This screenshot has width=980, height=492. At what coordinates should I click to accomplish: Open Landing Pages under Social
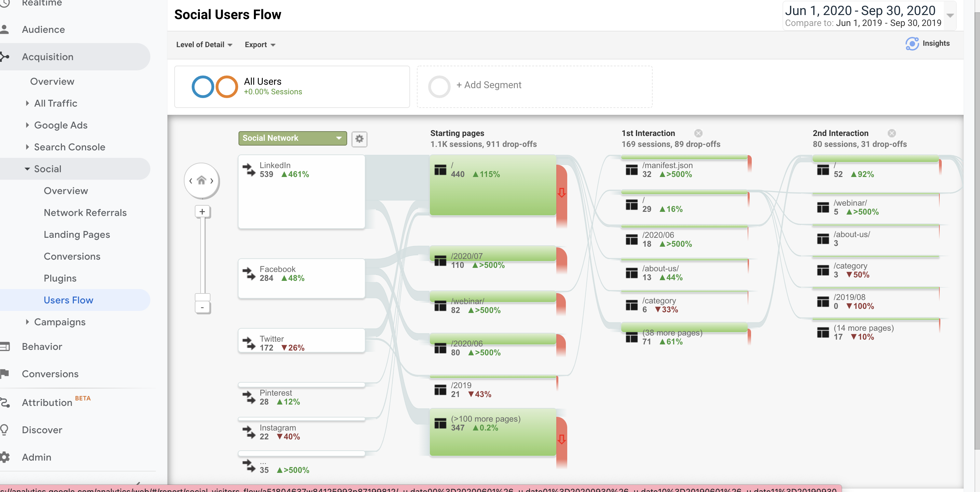click(77, 234)
